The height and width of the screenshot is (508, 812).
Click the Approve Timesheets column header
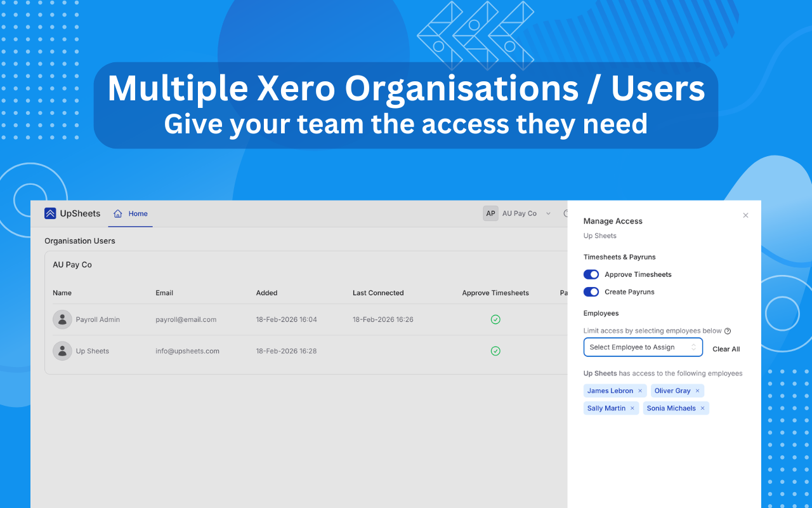click(495, 293)
